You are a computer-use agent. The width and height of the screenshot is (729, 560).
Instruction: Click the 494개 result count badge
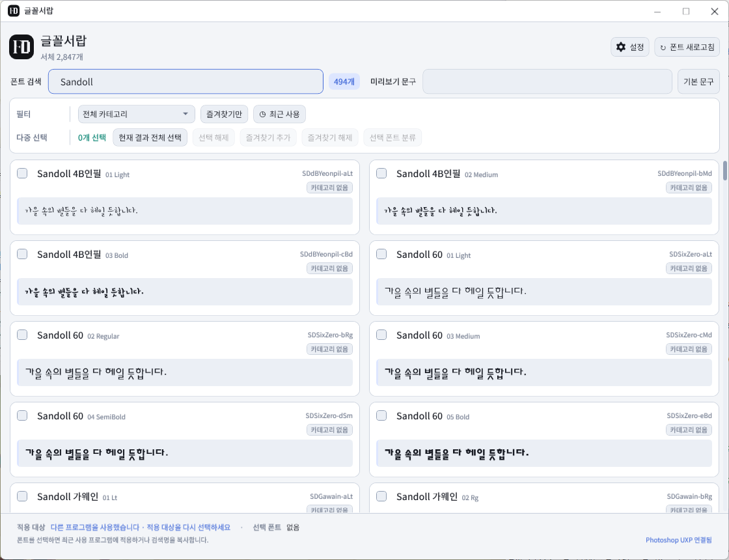coord(344,82)
